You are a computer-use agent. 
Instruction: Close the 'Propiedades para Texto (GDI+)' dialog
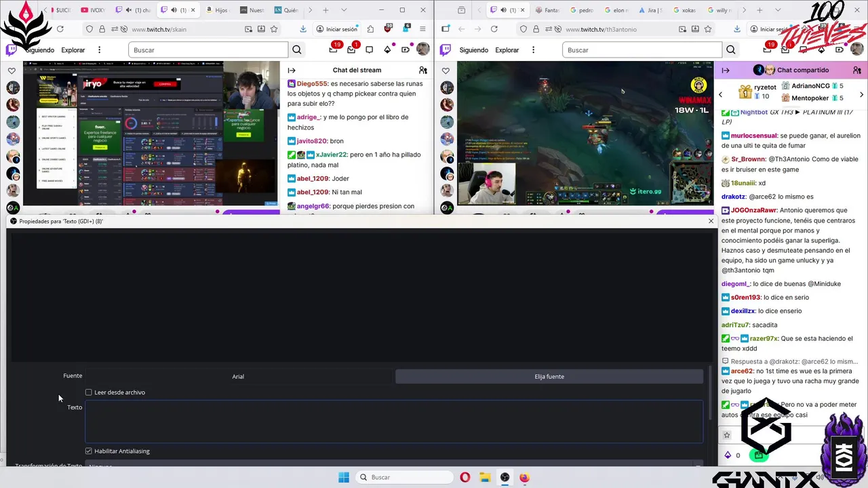pos(711,221)
